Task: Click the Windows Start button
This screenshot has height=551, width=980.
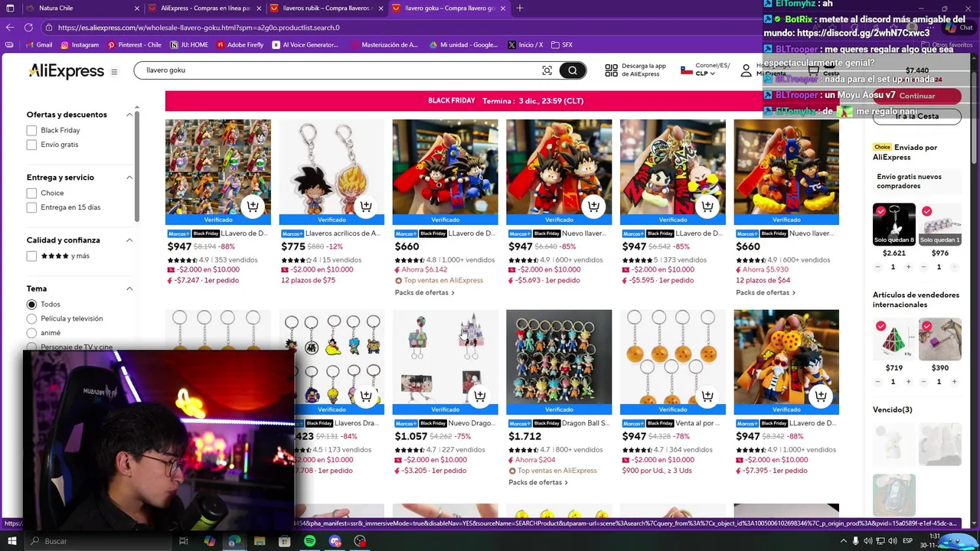Action: pos(11,541)
